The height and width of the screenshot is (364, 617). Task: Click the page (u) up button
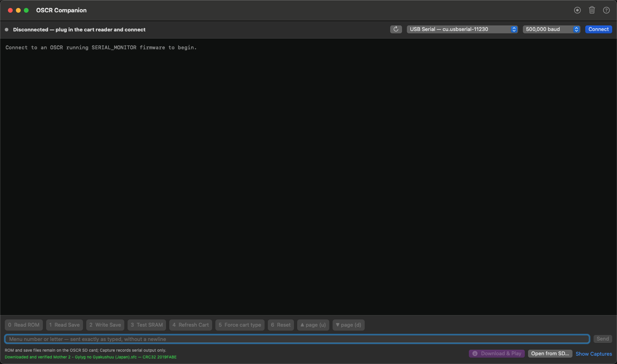click(313, 325)
